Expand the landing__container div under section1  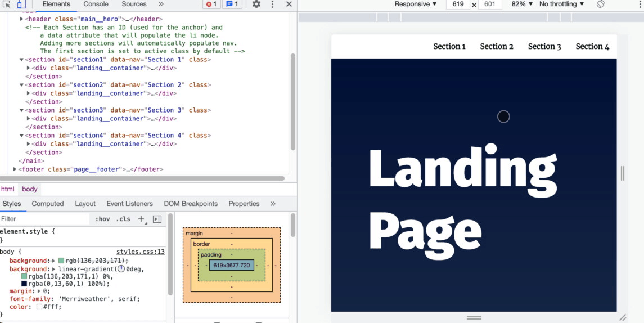coord(28,68)
